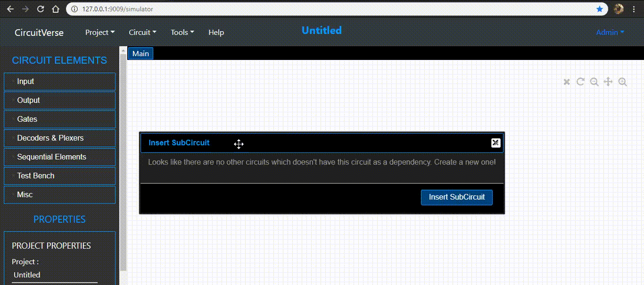The image size is (644, 285).
Task: Click the fit-to-screen pan icon on canvas
Action: point(608,82)
